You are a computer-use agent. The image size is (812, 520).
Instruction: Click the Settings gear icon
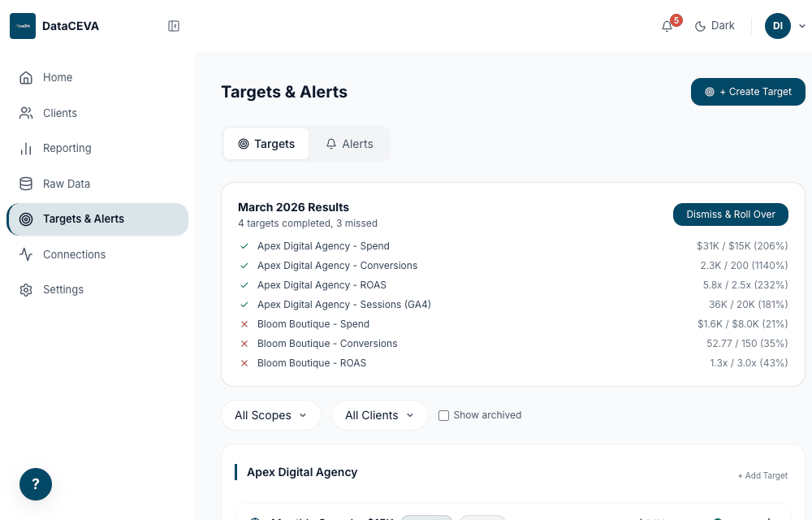click(x=26, y=289)
